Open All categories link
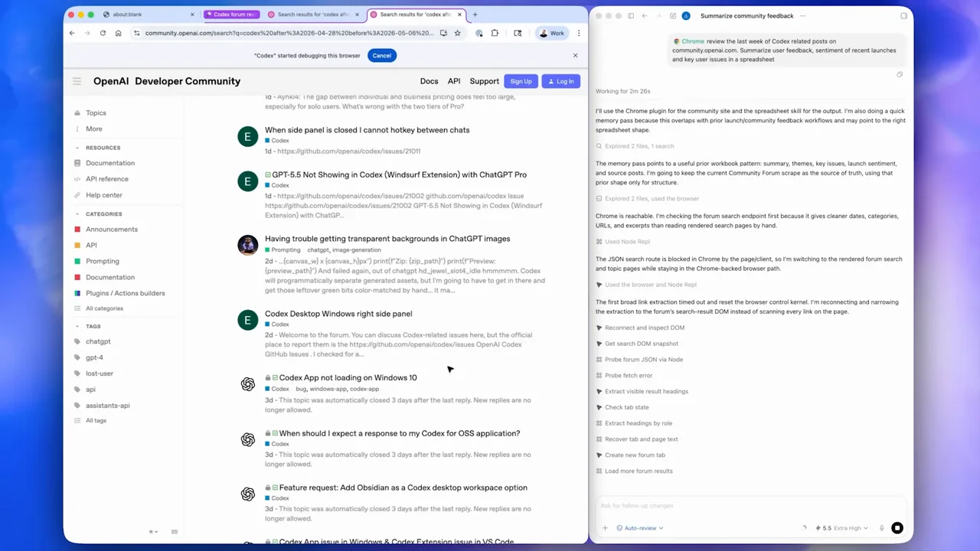The height and width of the screenshot is (551, 980). [x=104, y=308]
